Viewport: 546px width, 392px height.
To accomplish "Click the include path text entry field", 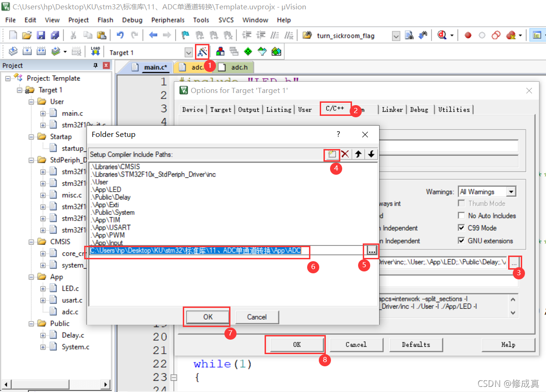I will 226,250.
